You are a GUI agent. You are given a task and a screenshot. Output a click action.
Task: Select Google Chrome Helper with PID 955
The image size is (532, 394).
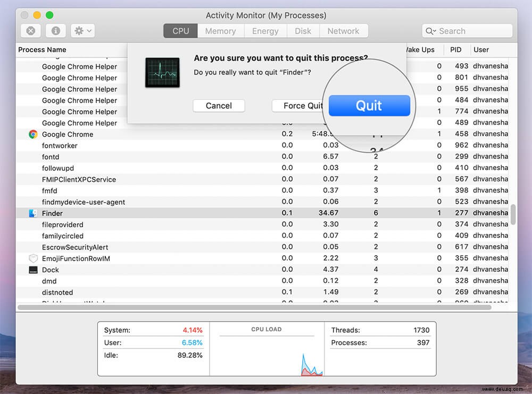click(79, 89)
